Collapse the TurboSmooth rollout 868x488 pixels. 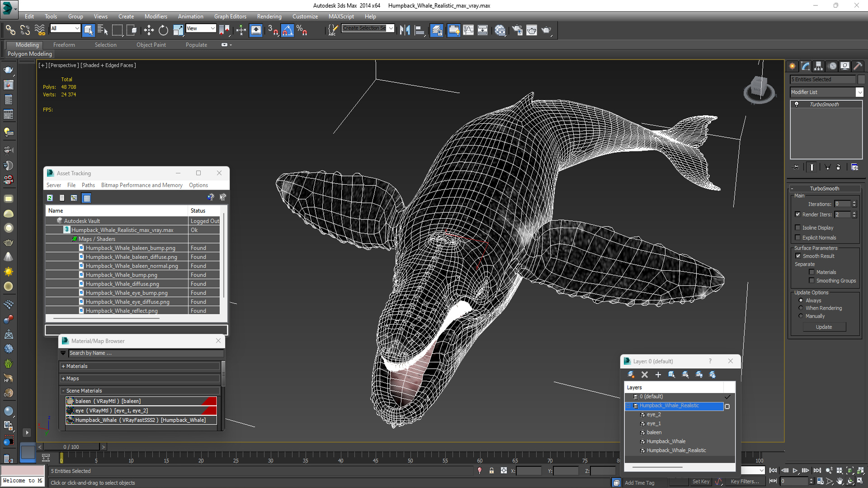tap(792, 188)
